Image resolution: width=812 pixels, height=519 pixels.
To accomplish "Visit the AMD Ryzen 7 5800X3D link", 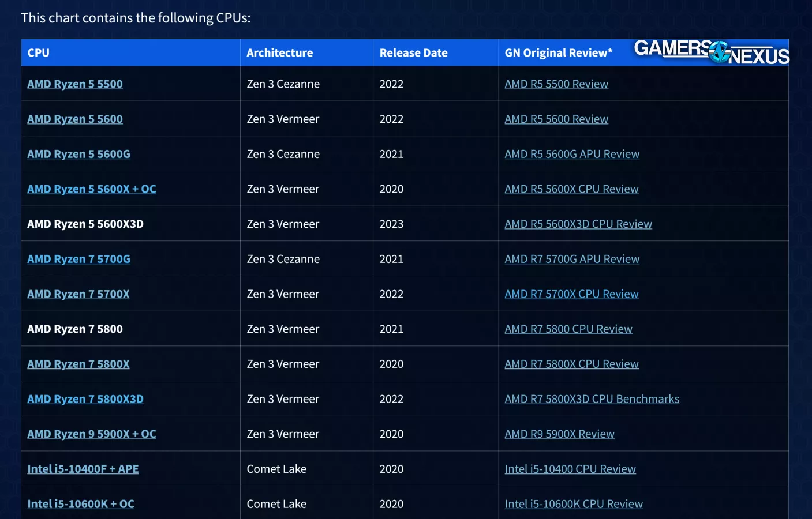I will click(x=85, y=399).
